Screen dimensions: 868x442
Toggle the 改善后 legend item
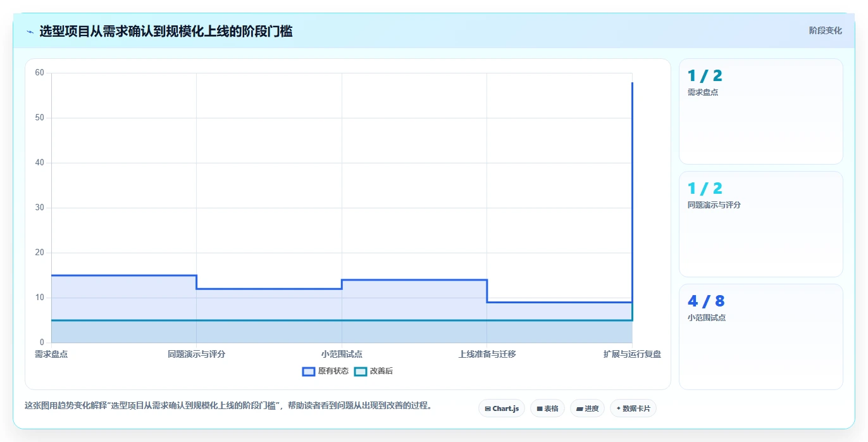point(373,371)
